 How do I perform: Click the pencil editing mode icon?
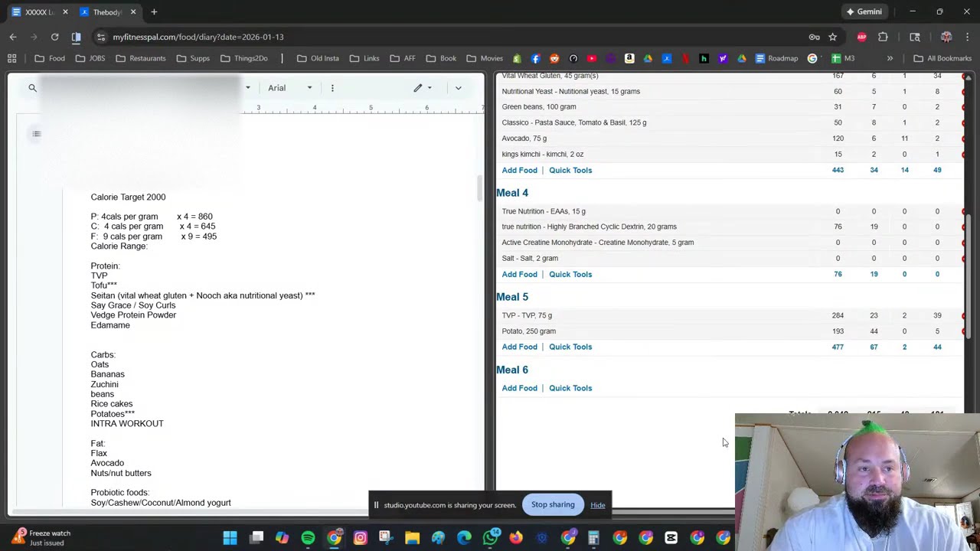pyautogui.click(x=418, y=88)
